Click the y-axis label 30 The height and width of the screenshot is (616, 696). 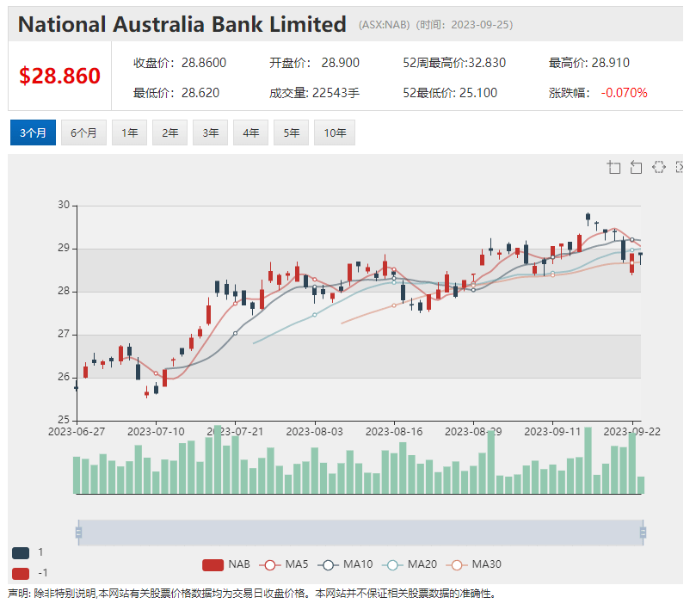(64, 205)
